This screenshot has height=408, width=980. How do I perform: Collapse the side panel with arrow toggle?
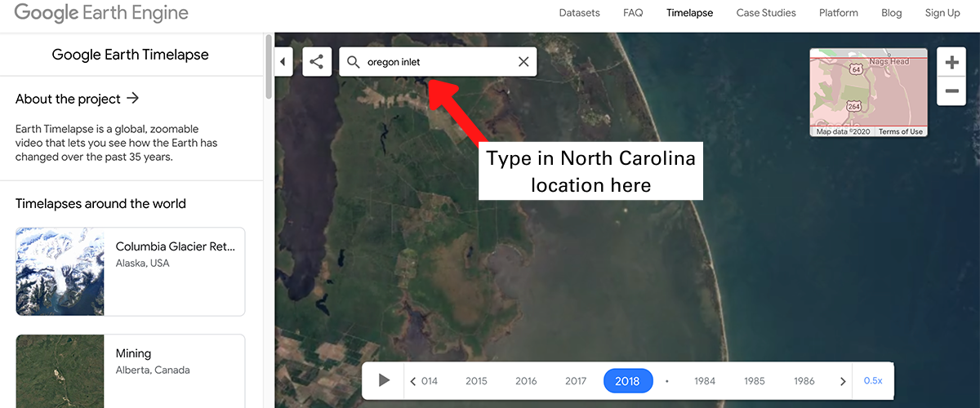[x=283, y=62]
